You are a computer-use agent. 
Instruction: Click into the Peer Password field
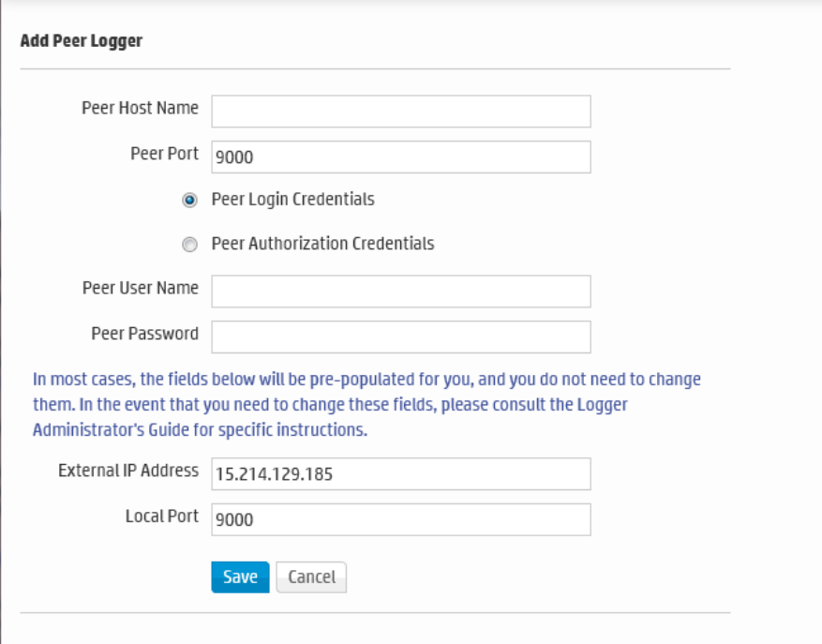pyautogui.click(x=400, y=337)
